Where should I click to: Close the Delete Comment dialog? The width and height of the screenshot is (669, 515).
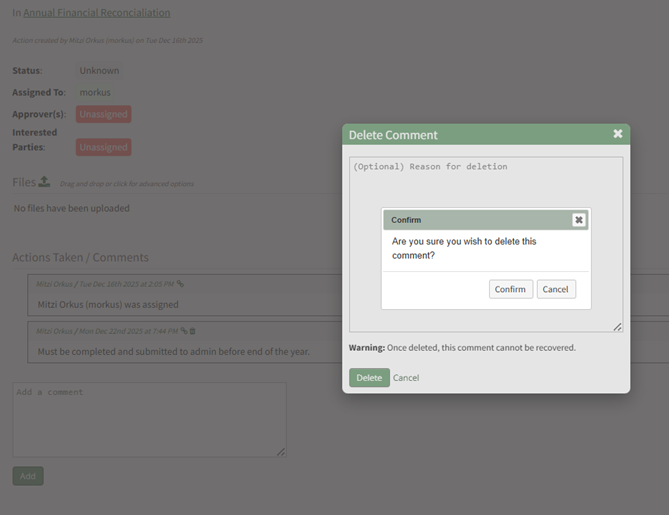click(618, 134)
